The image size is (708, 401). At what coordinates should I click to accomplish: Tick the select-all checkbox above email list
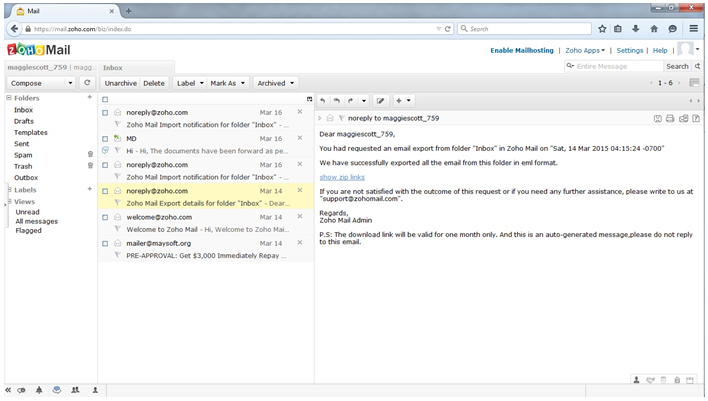point(105,99)
